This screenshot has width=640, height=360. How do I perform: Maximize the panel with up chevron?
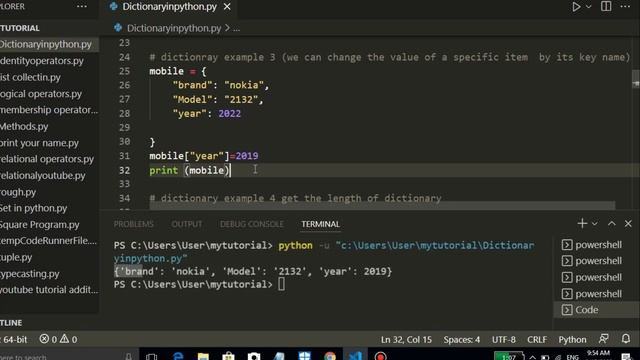click(x=611, y=223)
